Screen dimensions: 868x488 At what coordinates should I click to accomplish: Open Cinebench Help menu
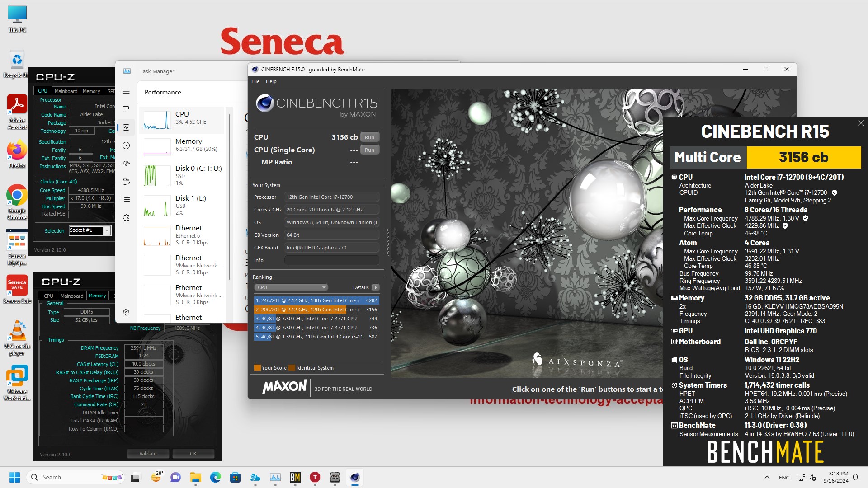coord(271,81)
